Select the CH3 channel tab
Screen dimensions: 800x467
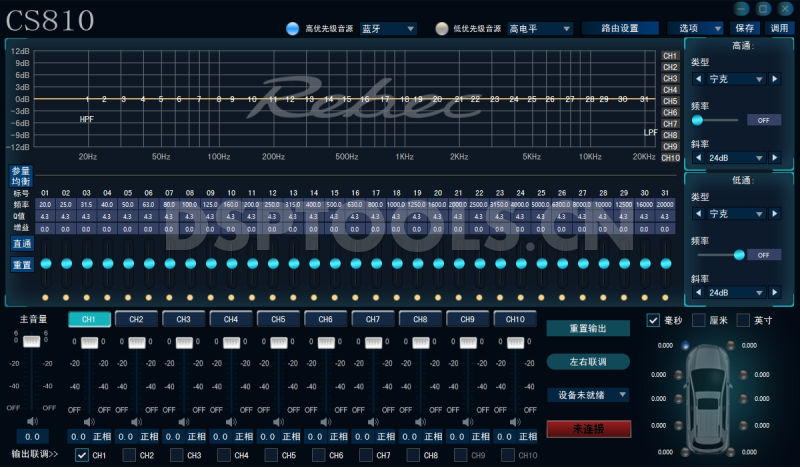(x=184, y=319)
